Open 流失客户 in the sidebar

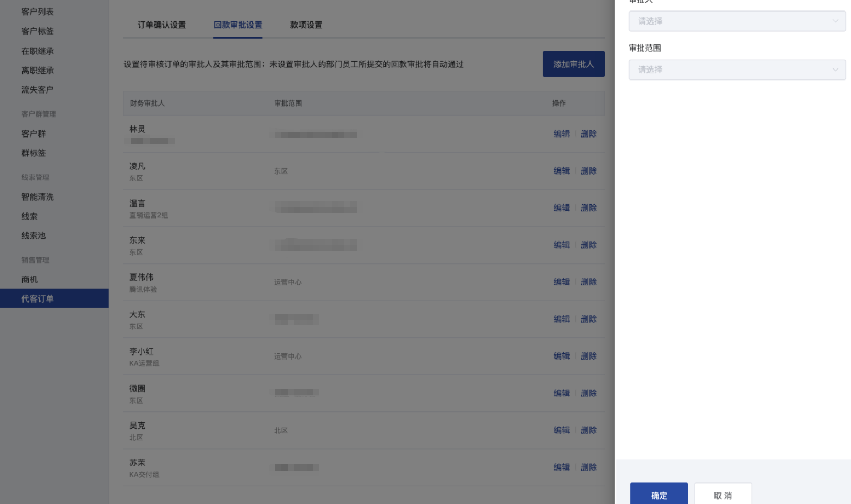(38, 89)
